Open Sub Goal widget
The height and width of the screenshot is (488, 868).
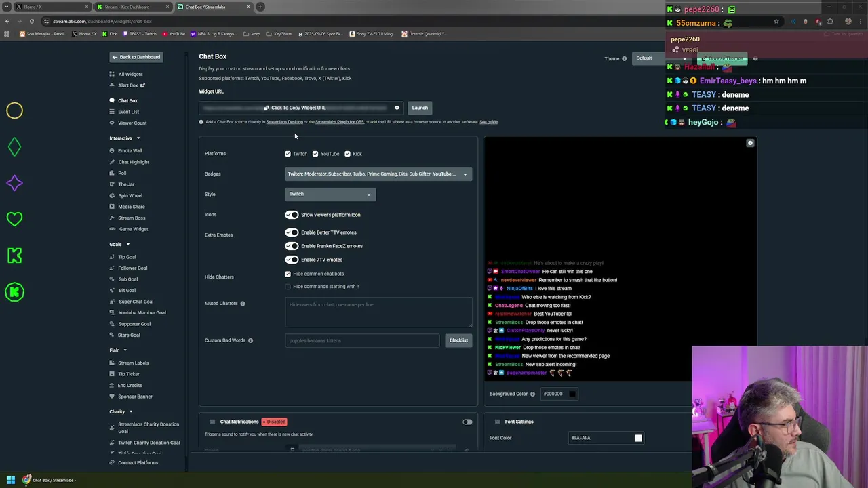127,279
